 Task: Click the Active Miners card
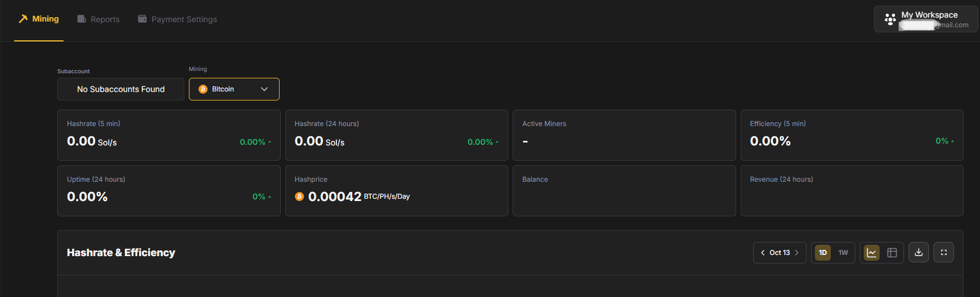[624, 135]
